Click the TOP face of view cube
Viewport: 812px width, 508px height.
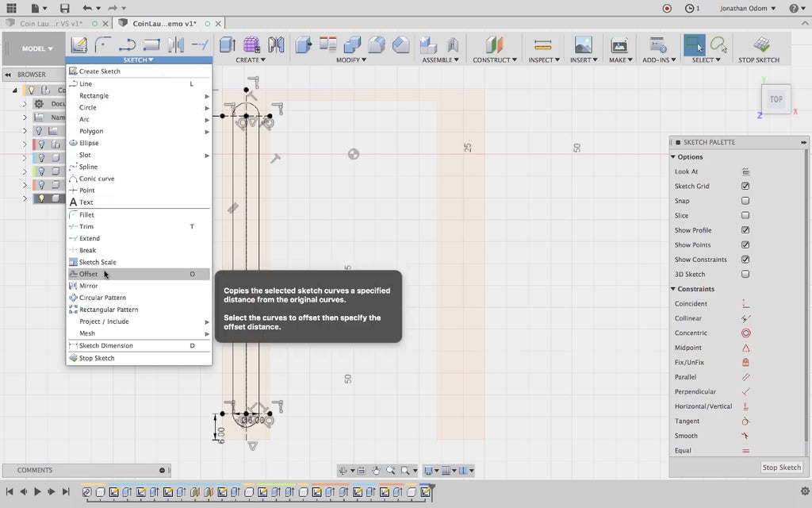pyautogui.click(x=776, y=99)
